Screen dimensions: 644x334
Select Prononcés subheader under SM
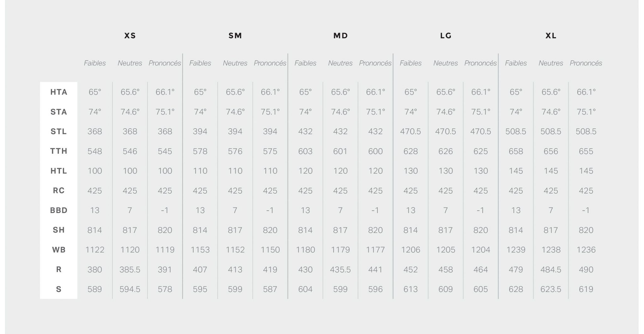coord(270,63)
